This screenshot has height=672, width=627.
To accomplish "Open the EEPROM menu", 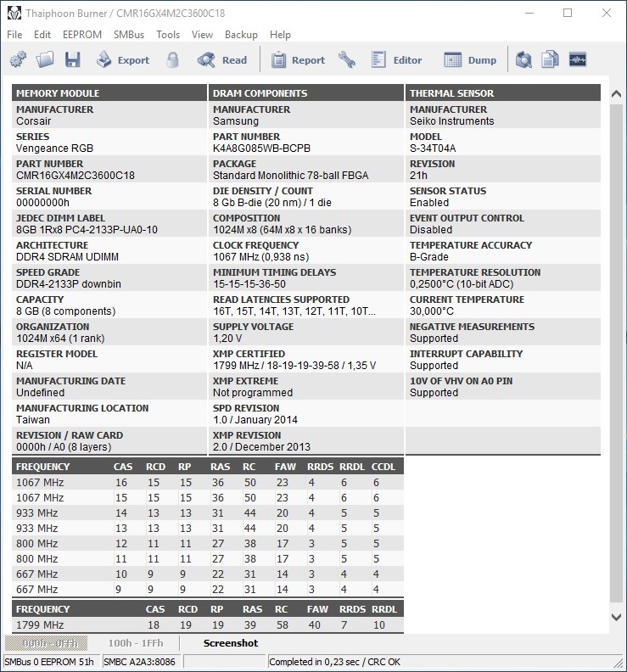I will pyautogui.click(x=81, y=35).
